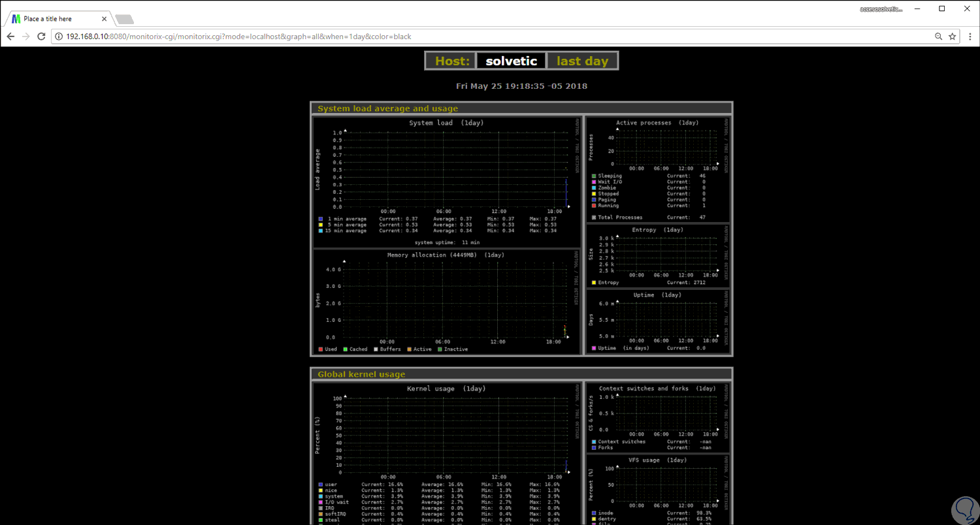
Task: Click the 'Wait I/O' legend label
Action: [x=611, y=182]
